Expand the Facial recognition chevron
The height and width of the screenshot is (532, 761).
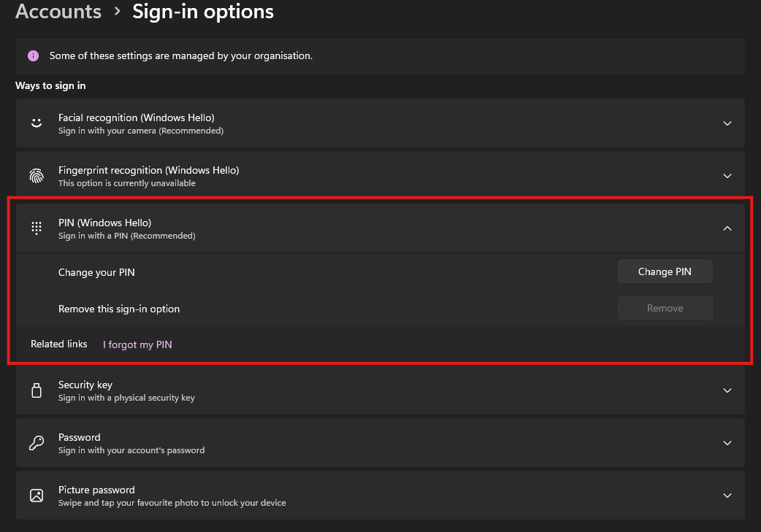coord(727,123)
